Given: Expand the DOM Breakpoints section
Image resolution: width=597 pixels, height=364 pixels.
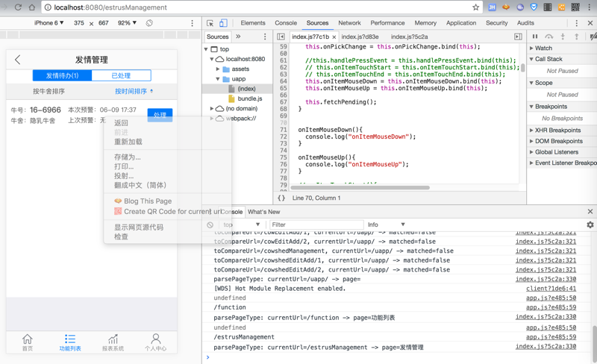Looking at the screenshot, I should 531,141.
